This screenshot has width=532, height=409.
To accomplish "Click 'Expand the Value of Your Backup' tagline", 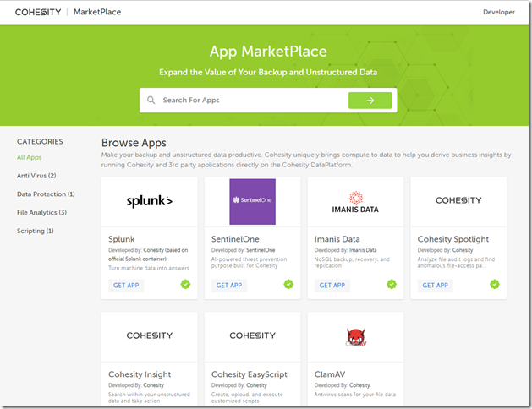I will [x=268, y=72].
